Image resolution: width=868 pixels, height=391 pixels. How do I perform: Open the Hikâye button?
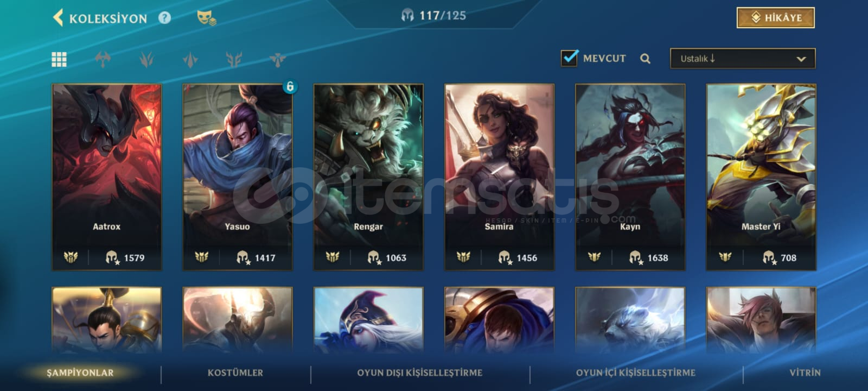776,17
